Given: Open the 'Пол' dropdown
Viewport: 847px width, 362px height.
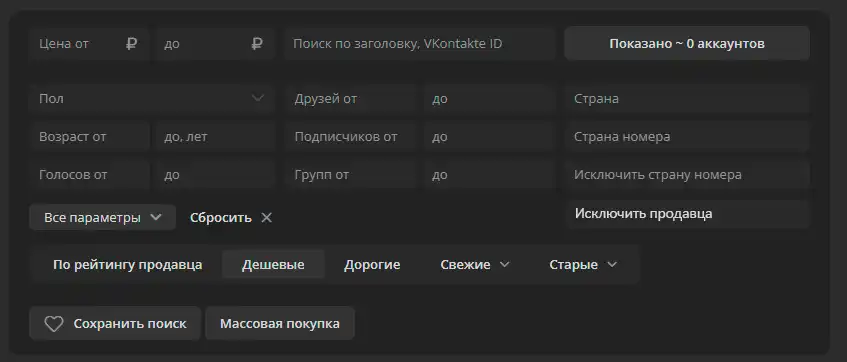Looking at the screenshot, I should pos(152,98).
